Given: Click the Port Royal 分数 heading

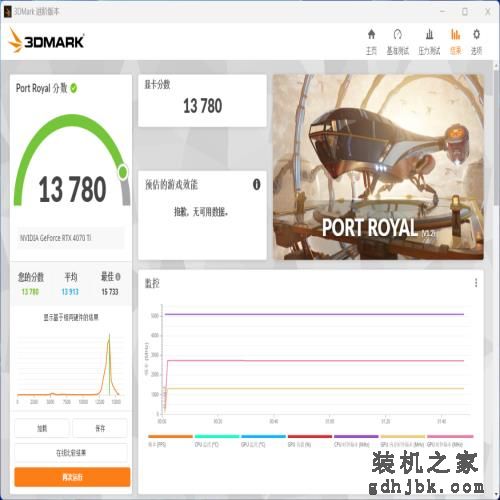Looking at the screenshot, I should (42, 88).
